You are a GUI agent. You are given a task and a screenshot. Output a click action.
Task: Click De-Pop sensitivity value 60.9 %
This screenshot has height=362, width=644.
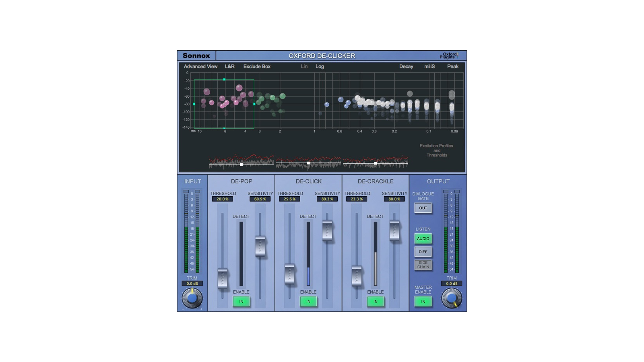[260, 199]
